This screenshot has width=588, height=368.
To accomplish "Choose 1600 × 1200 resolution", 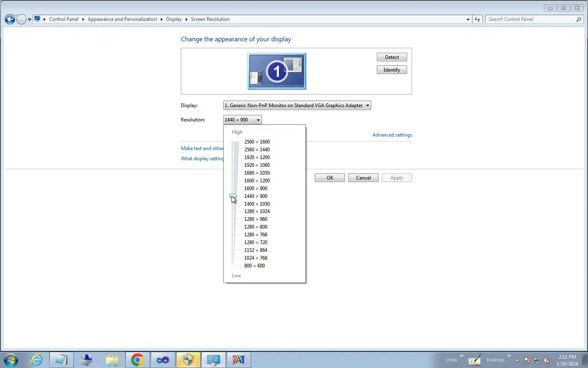I will pyautogui.click(x=257, y=181).
